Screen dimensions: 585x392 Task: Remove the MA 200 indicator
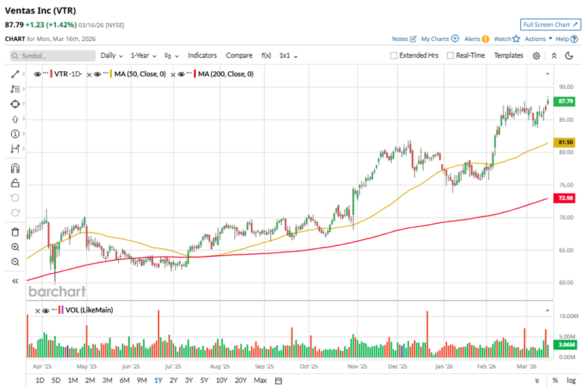(x=173, y=75)
